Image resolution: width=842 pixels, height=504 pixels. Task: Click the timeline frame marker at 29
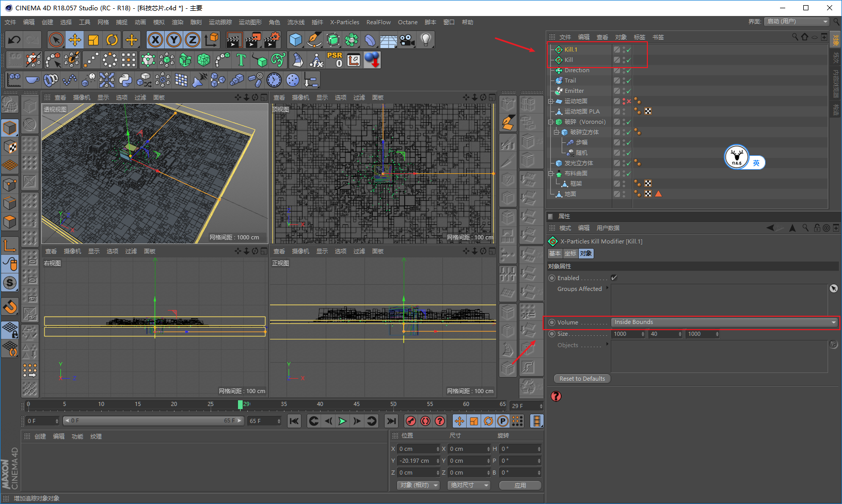pos(241,404)
